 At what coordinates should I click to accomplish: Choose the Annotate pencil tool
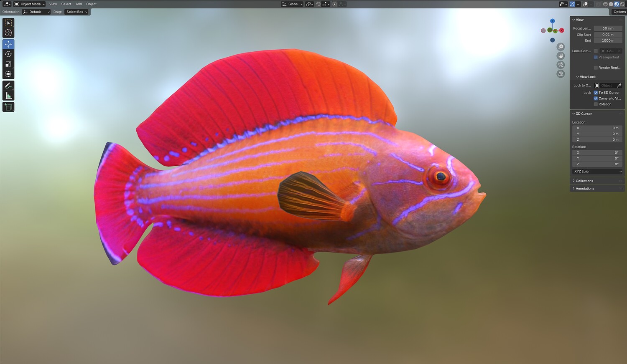click(8, 86)
